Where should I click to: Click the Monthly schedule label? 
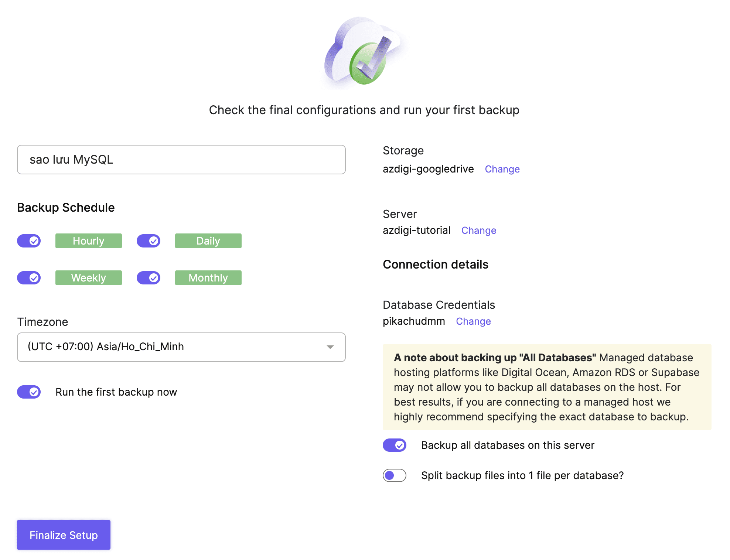point(208,278)
